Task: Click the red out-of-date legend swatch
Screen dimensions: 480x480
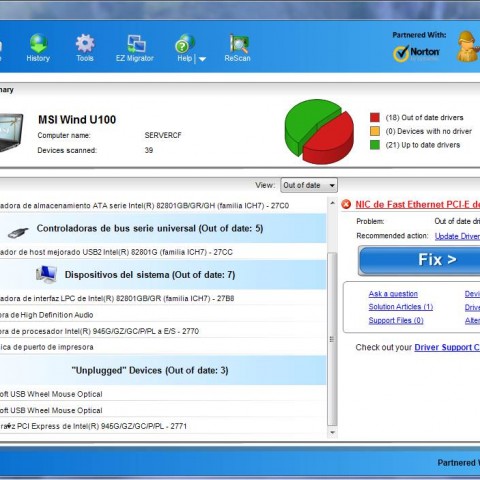Action: 375,117
